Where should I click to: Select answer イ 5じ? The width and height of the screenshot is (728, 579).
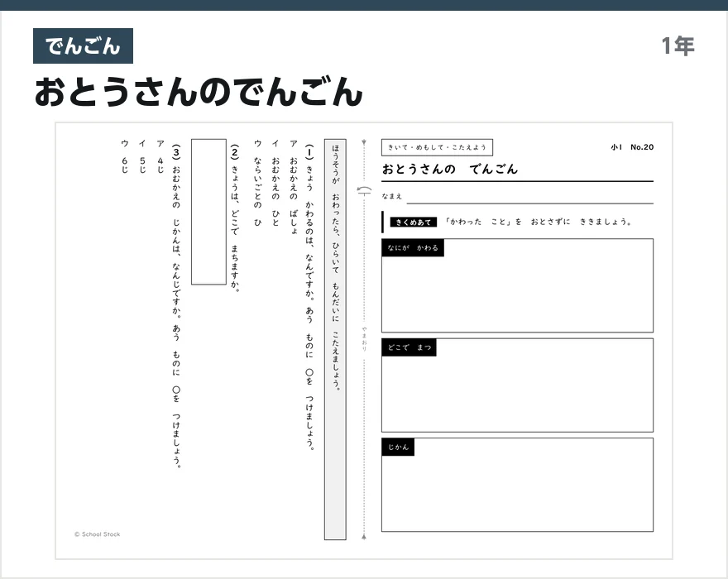142,156
